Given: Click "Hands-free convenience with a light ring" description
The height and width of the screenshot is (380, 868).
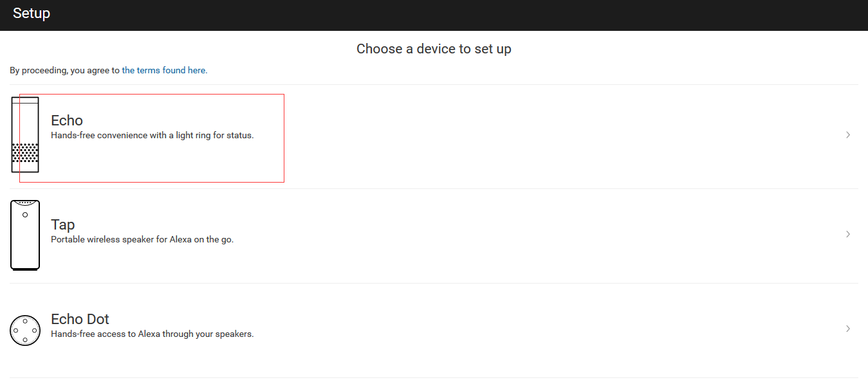Looking at the screenshot, I should tap(152, 136).
